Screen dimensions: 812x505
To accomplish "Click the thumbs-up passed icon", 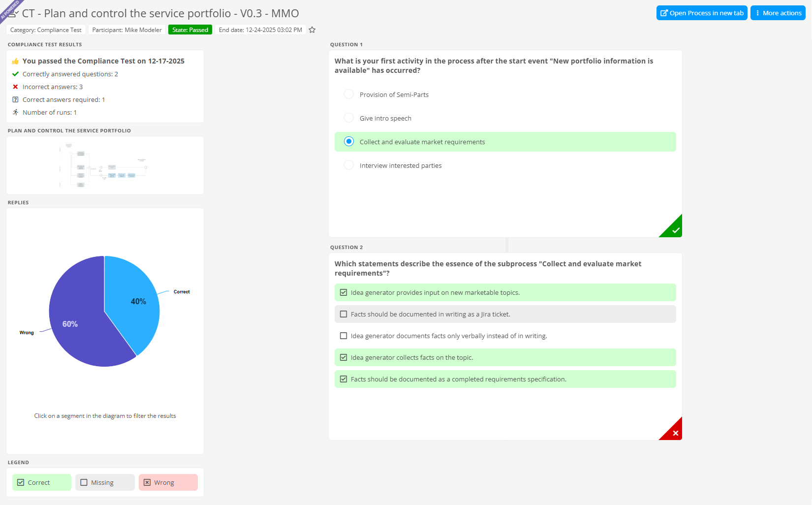I will (15, 62).
